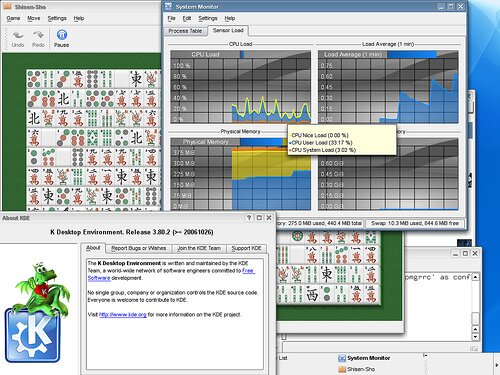Open the Edit menu in System Monitor
500x375 pixels.
(187, 18)
